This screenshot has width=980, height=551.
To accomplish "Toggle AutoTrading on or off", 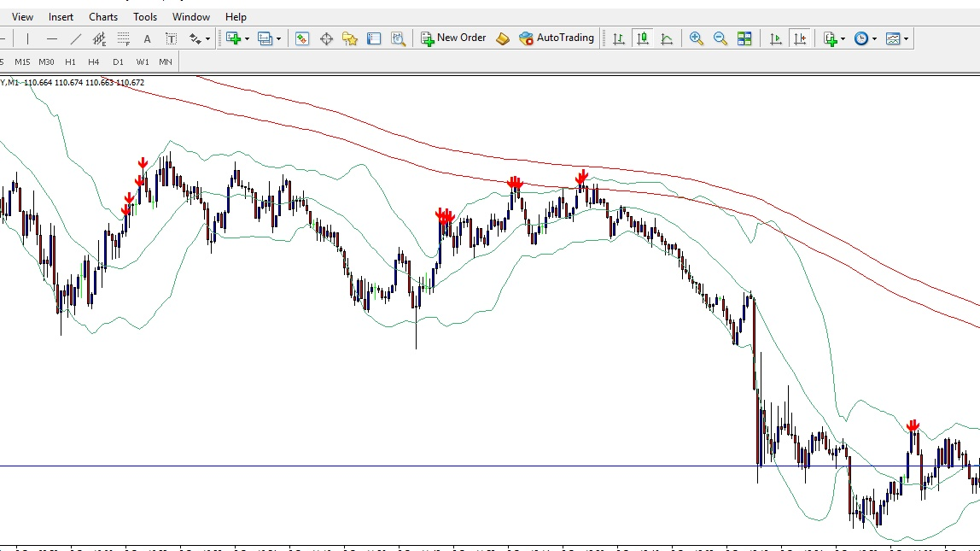I will click(557, 38).
